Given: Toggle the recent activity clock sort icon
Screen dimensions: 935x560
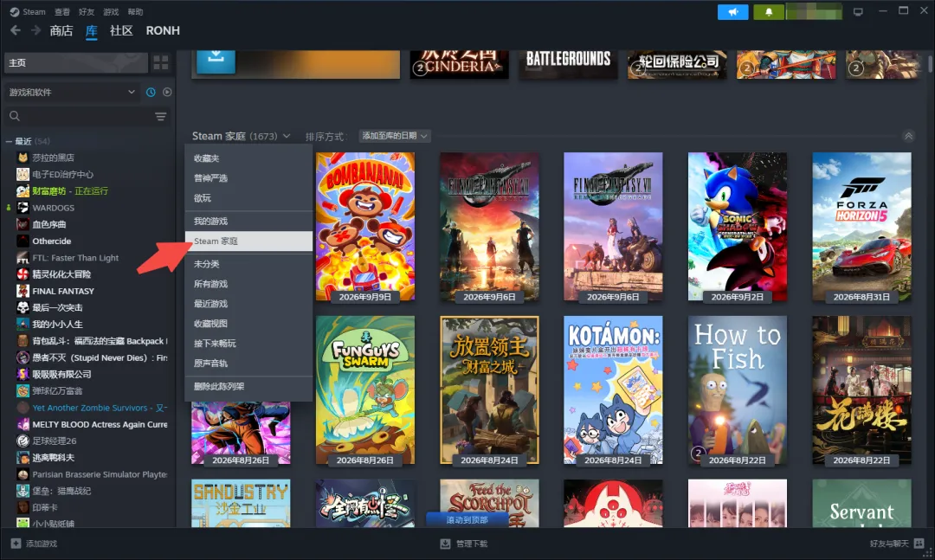Looking at the screenshot, I should pyautogui.click(x=151, y=92).
